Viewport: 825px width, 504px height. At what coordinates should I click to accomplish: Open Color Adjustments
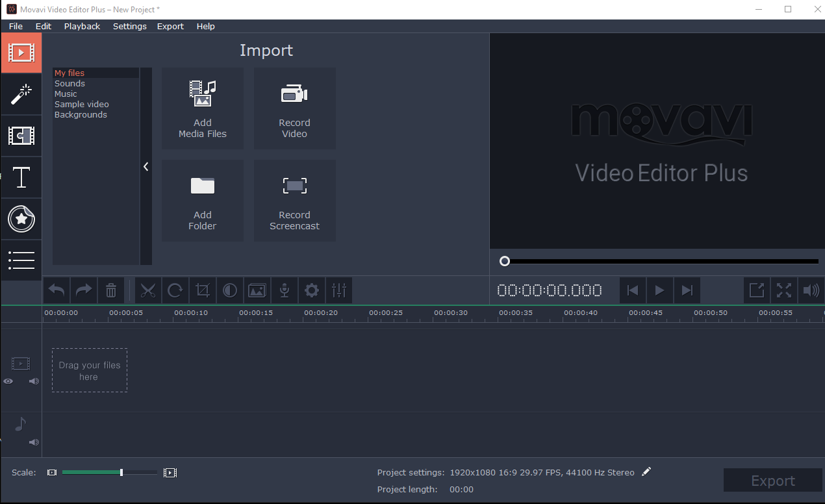pyautogui.click(x=230, y=290)
